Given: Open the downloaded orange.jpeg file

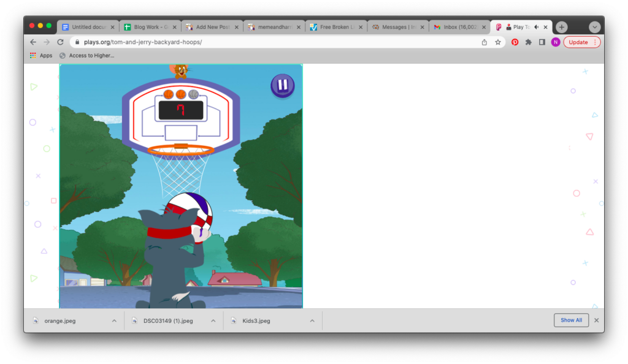Looking at the screenshot, I should point(60,321).
